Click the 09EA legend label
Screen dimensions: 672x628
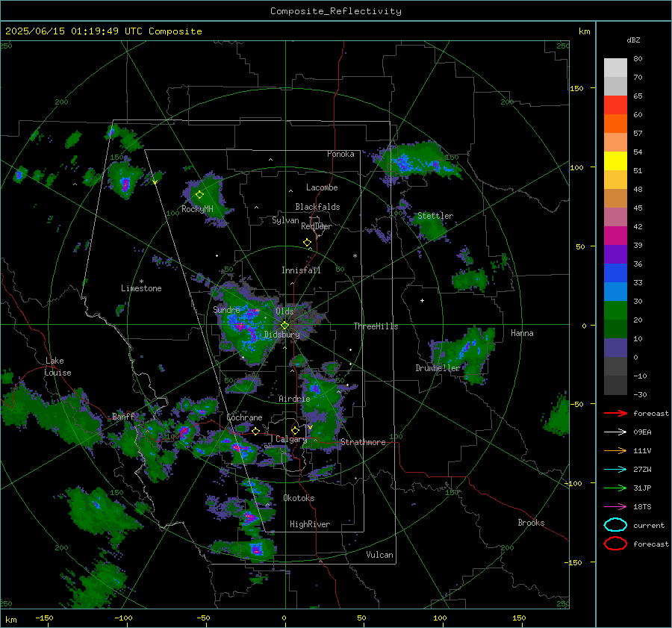[642, 432]
